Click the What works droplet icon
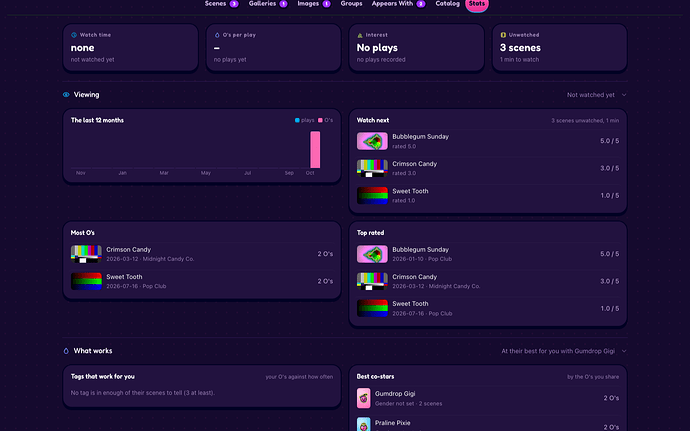Screen dimensions: 690x431 [66, 351]
